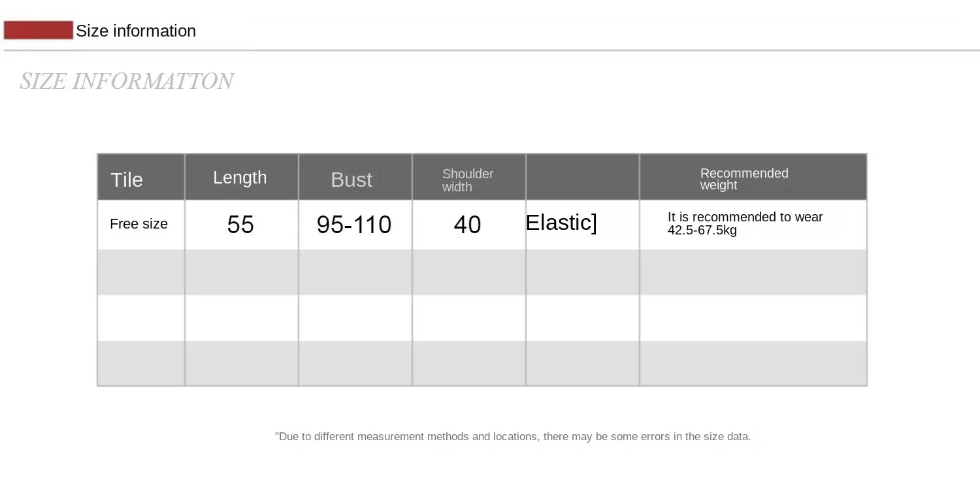980x495 pixels.
Task: Click the empty cell directly below "Free size"
Action: (x=141, y=272)
